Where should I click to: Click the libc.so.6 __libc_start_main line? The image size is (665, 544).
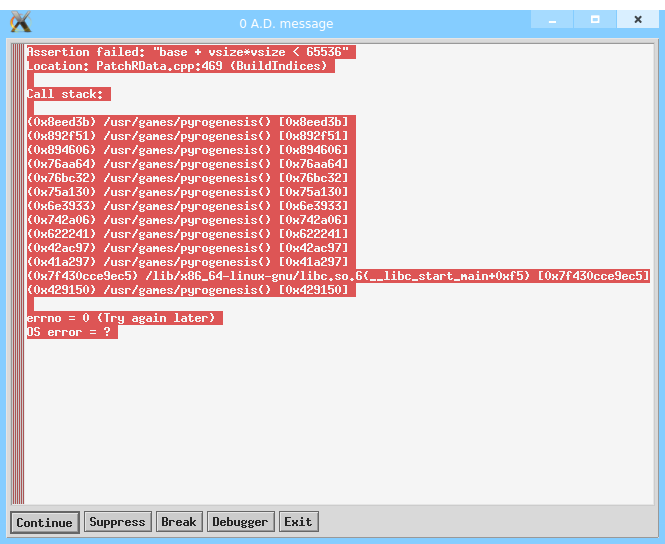pyautogui.click(x=338, y=276)
